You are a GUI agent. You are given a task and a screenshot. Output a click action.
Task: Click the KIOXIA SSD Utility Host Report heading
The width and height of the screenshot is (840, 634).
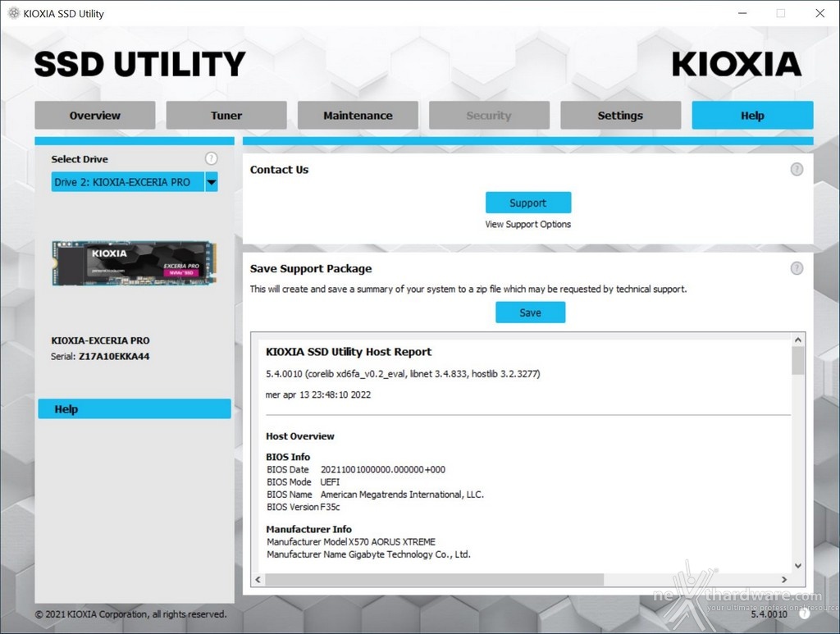[x=349, y=352]
